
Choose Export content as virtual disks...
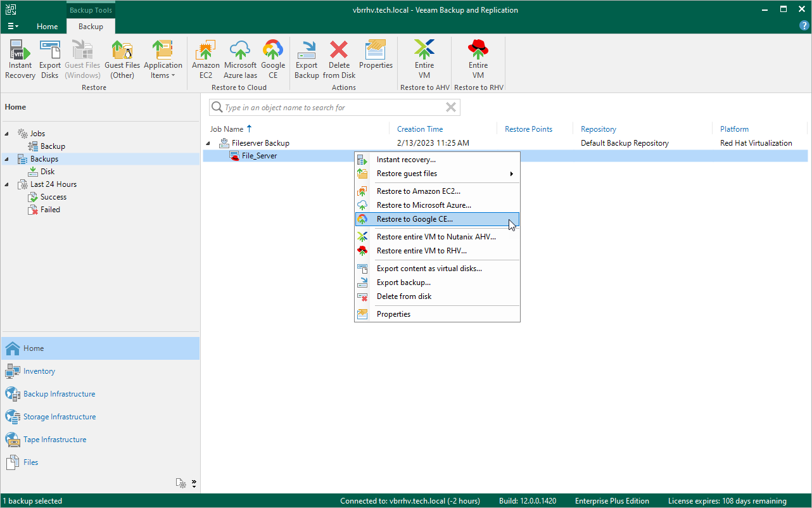coord(437,269)
